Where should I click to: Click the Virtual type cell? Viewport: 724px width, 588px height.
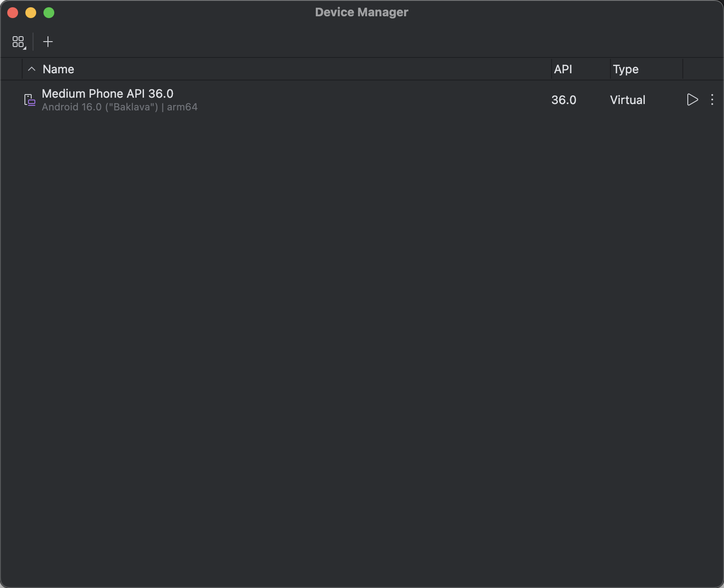coord(628,100)
